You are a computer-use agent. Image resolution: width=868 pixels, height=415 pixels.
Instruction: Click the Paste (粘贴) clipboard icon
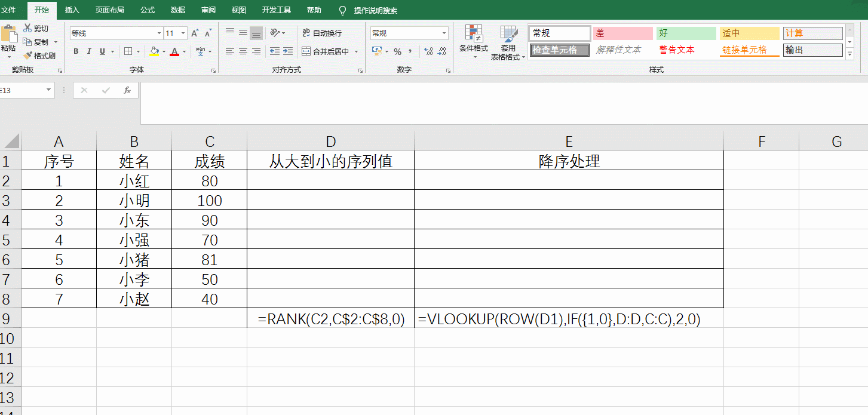[8, 33]
